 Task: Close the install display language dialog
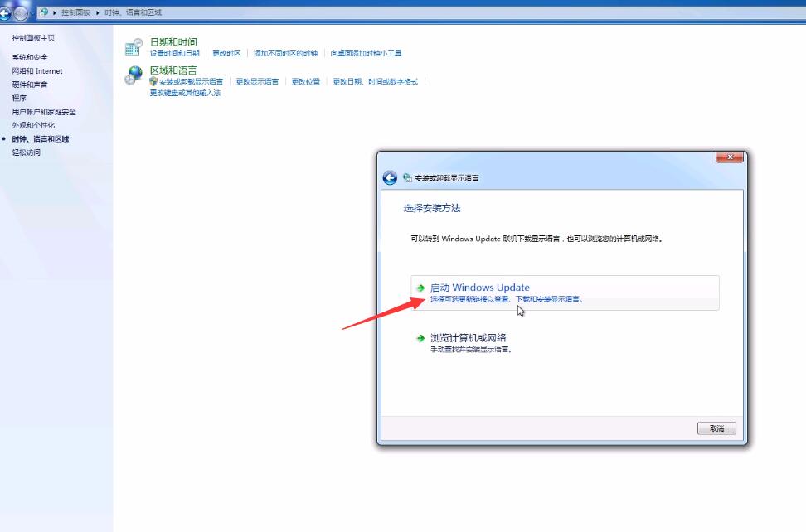tap(730, 157)
